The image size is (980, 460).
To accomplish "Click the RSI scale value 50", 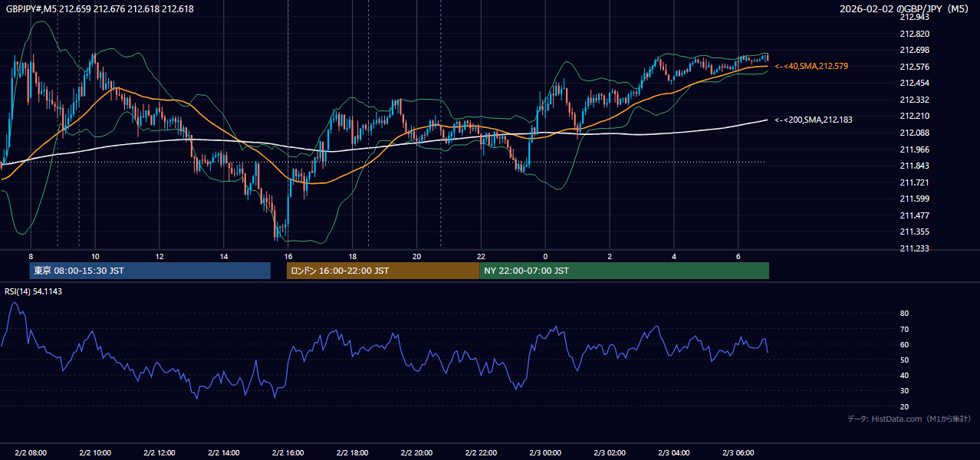I will click(x=904, y=360).
